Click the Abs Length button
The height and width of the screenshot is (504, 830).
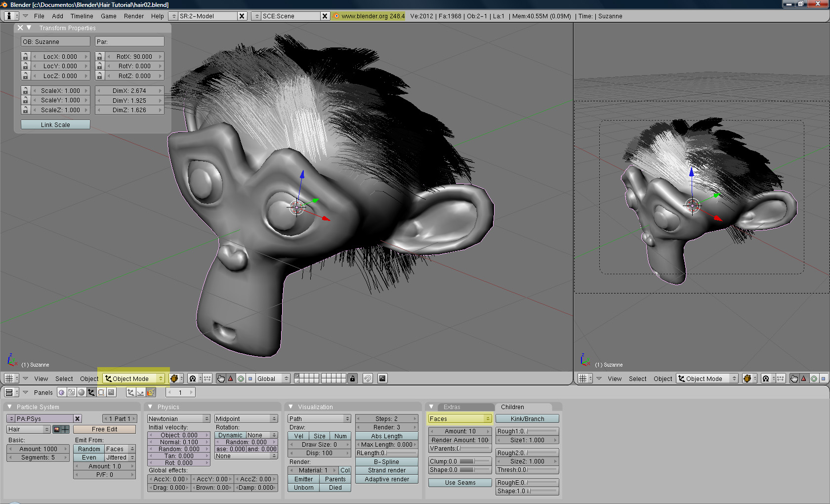(387, 436)
